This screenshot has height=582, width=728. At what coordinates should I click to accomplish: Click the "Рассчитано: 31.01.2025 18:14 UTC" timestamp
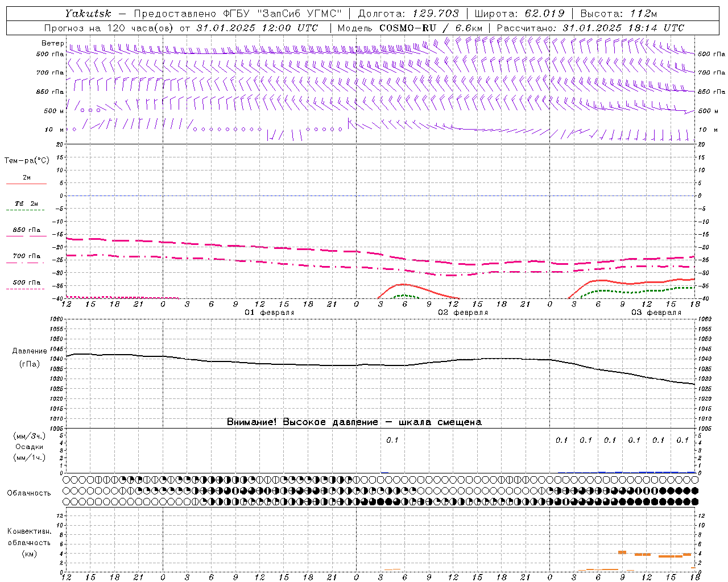pyautogui.click(x=590, y=28)
